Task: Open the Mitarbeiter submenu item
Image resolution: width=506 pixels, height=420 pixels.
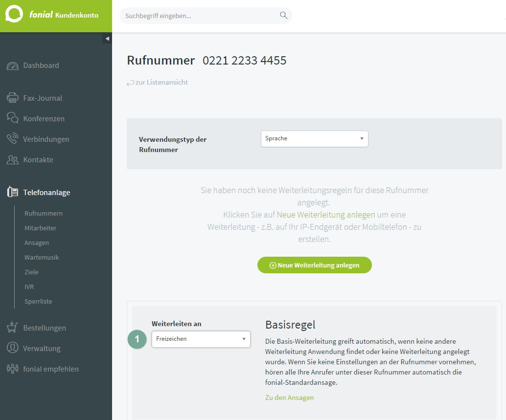Action: pos(40,228)
